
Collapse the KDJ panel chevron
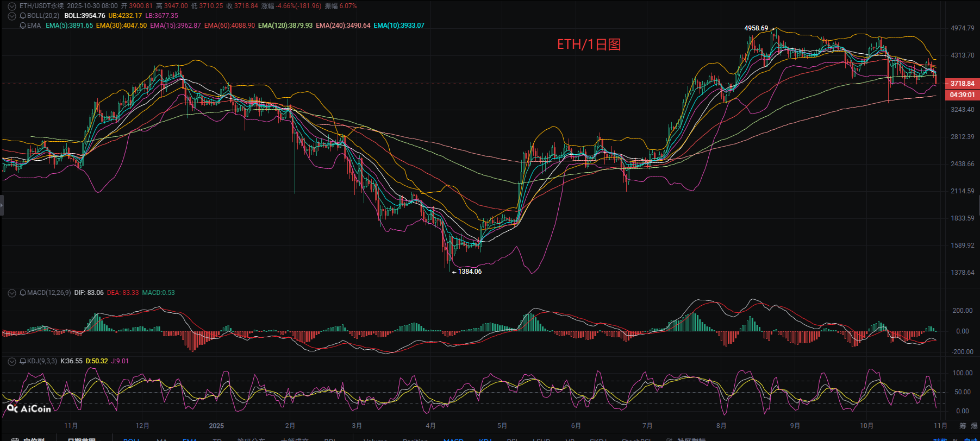12,361
